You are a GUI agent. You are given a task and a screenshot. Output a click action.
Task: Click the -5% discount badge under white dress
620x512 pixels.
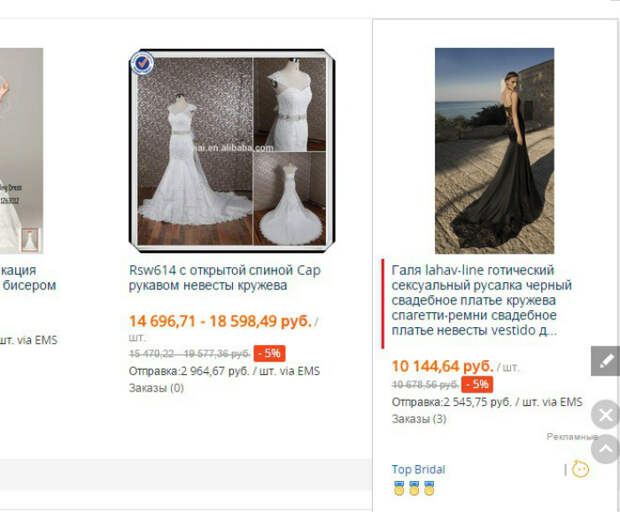click(x=269, y=353)
